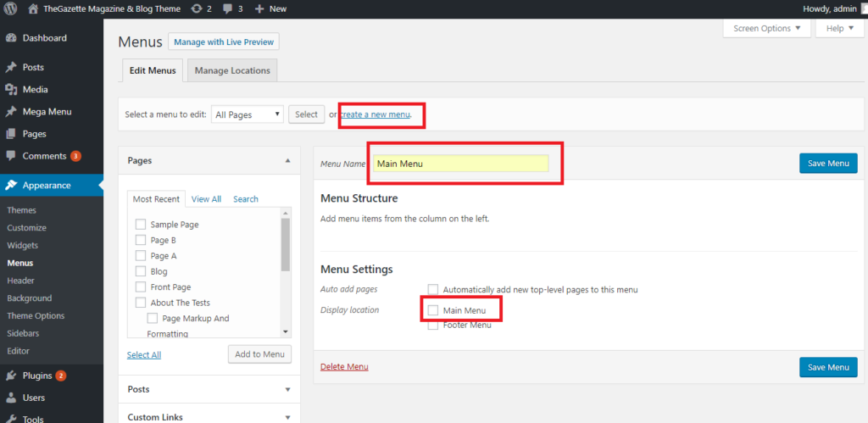This screenshot has height=423, width=868.
Task: Open Plugins in the sidebar
Action: click(37, 376)
